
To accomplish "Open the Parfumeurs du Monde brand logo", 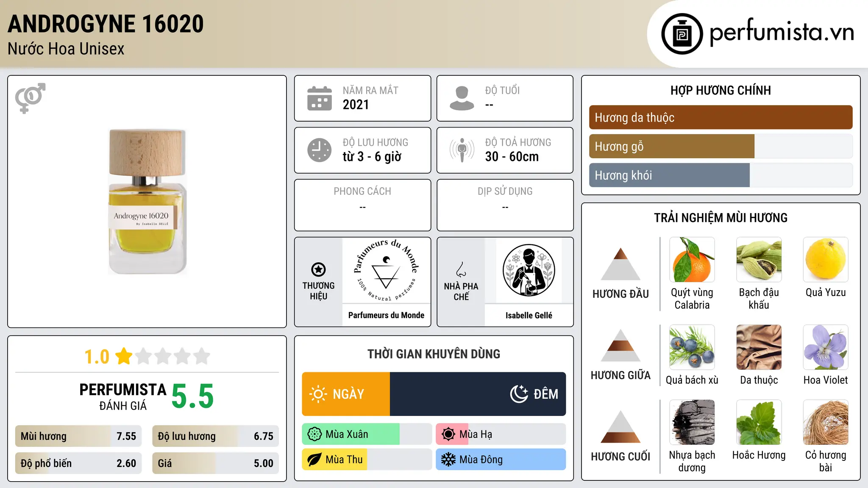I will [386, 271].
